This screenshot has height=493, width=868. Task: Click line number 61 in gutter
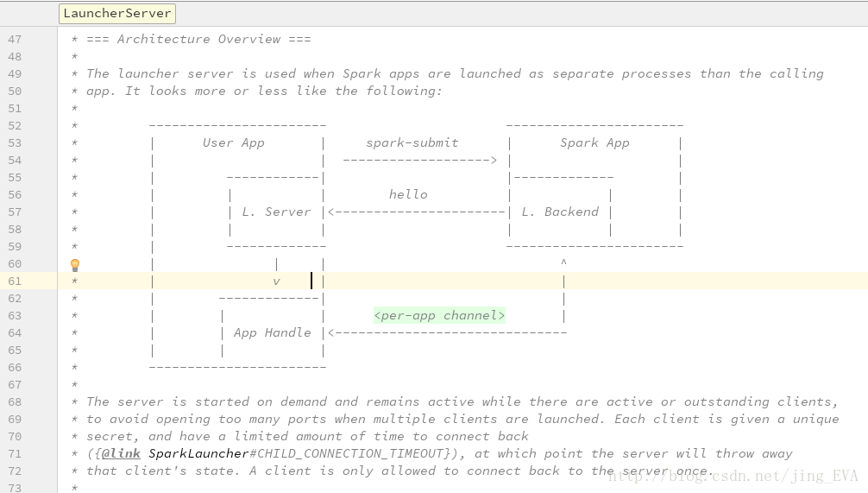(x=15, y=281)
